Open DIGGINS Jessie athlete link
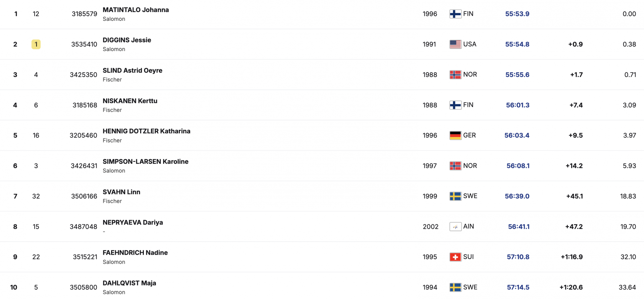Viewport: 644px width, 299px height. [x=127, y=40]
